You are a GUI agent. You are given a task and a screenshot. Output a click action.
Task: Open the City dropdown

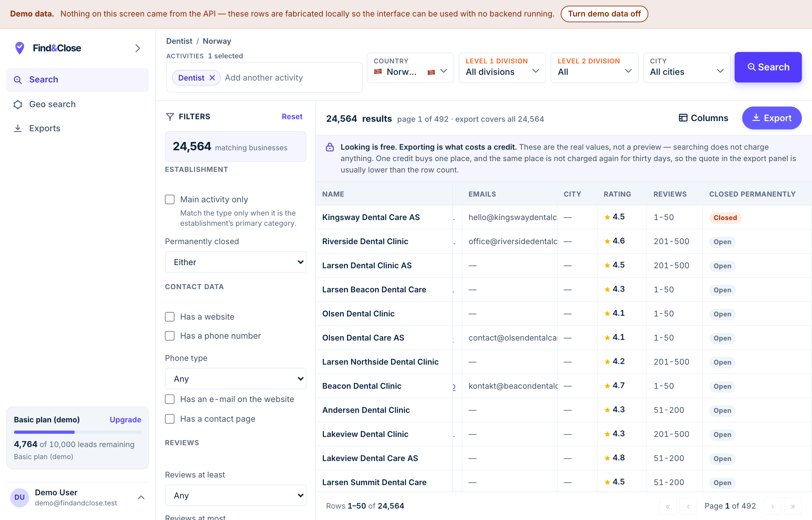coord(687,68)
